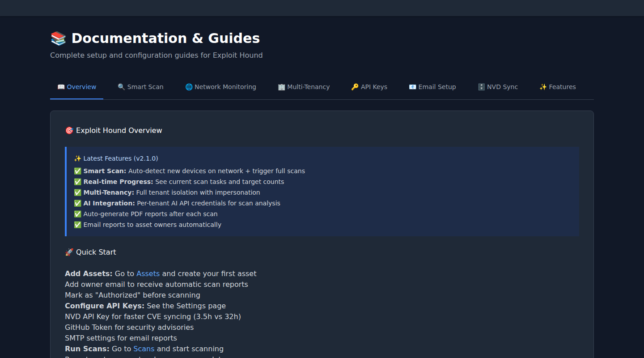Click the checkmark next to AI Integration
Viewport: 644px width, 358px height.
pyautogui.click(x=77, y=203)
